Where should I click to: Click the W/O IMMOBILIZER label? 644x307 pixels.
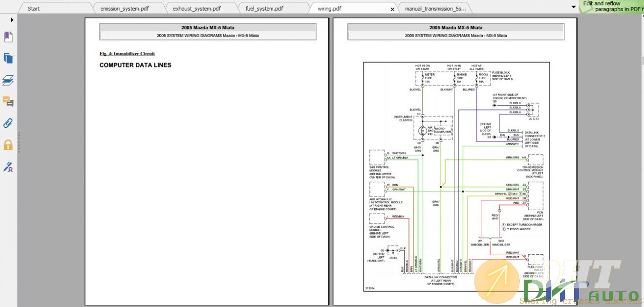[501, 243]
